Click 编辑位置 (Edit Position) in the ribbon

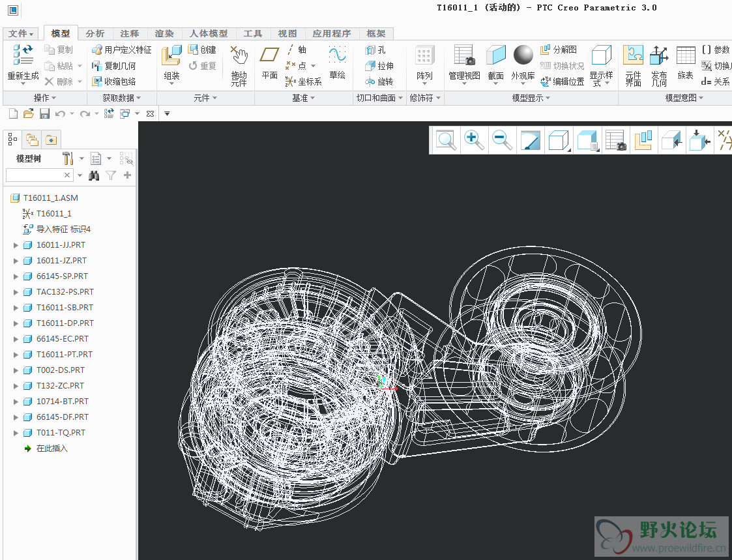563,81
